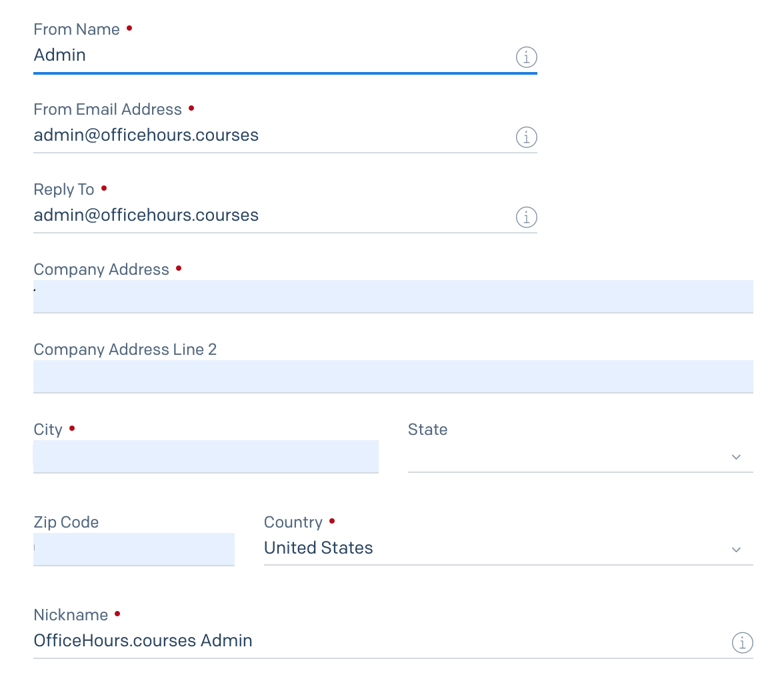Expand the State dropdown
The width and height of the screenshot is (784, 687).
coord(580,457)
